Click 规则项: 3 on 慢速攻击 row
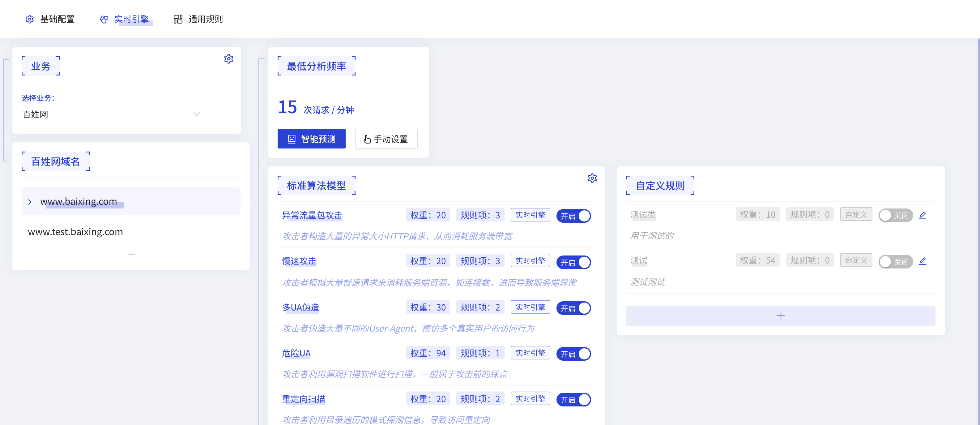This screenshot has height=425, width=980. (x=480, y=261)
